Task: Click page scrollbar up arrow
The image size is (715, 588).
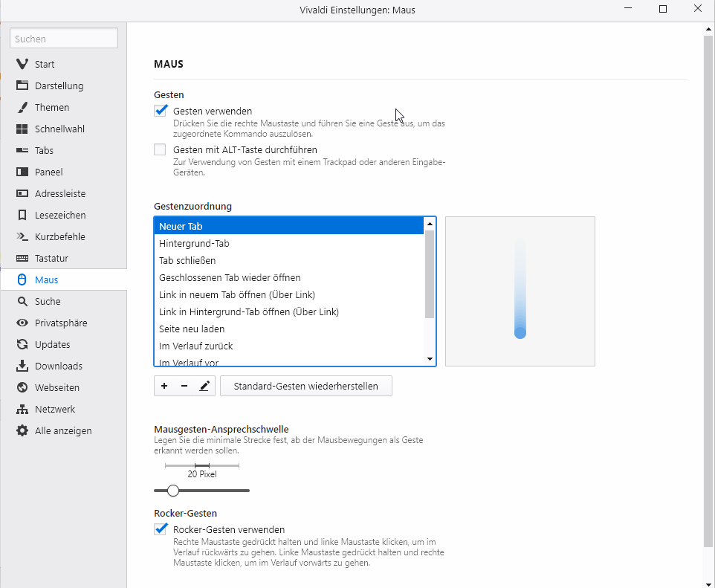Action: click(x=708, y=29)
